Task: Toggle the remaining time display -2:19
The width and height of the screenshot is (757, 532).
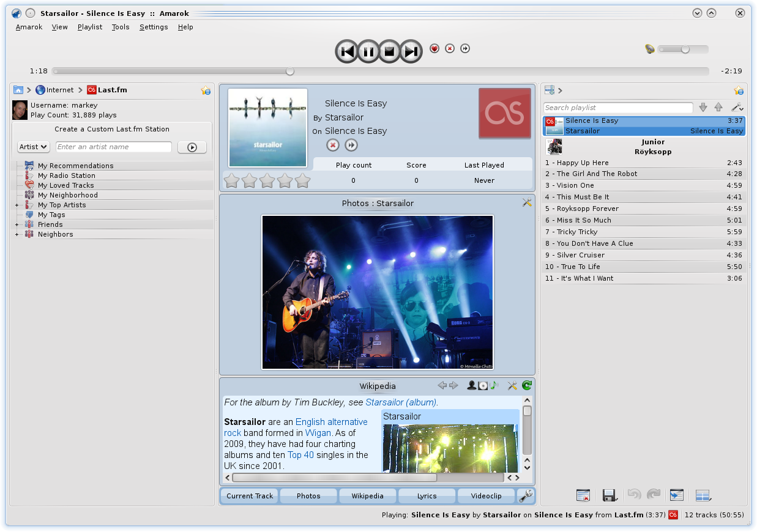Action: (x=731, y=71)
